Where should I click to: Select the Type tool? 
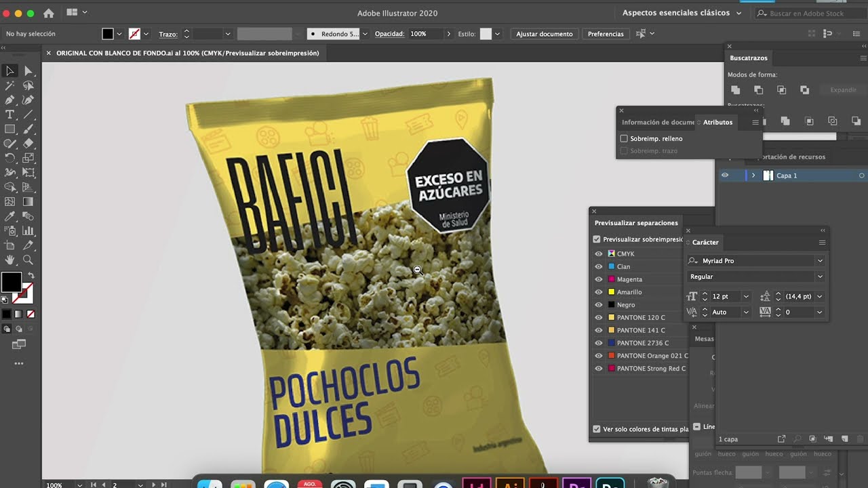pos(10,115)
